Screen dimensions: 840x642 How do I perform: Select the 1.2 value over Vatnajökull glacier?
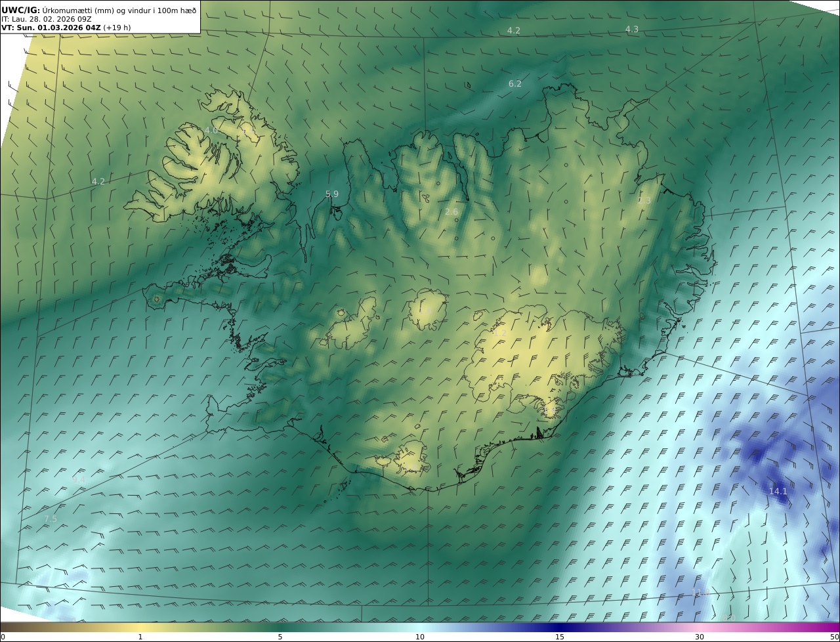click(x=500, y=333)
